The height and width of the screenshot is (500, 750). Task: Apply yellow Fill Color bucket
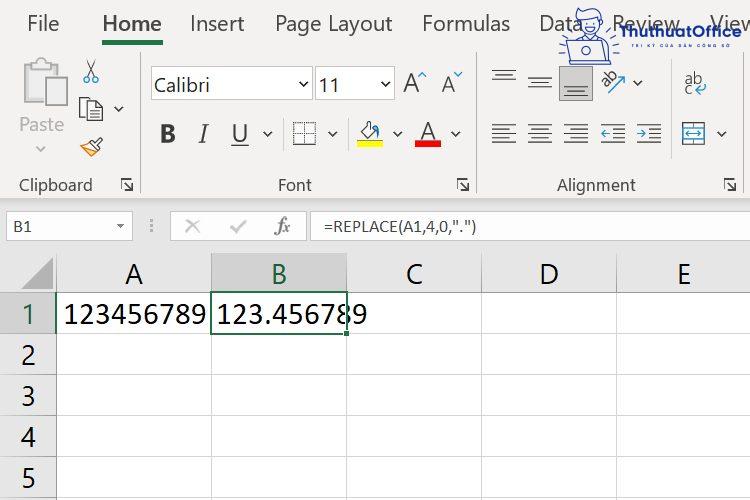(370, 133)
